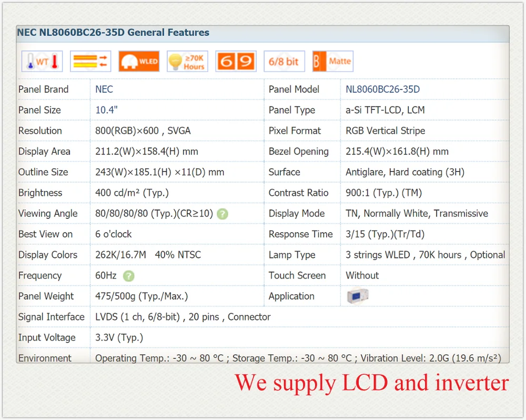Click the Display Area label
This screenshot has height=420, width=526.
click(x=44, y=152)
